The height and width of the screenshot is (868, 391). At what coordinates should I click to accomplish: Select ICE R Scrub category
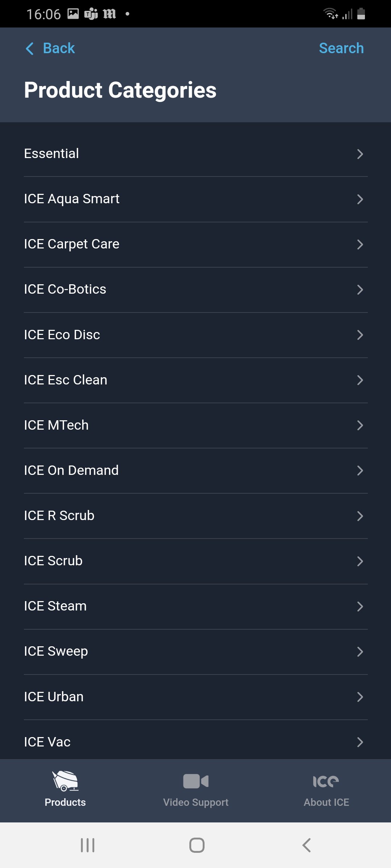coord(59,516)
